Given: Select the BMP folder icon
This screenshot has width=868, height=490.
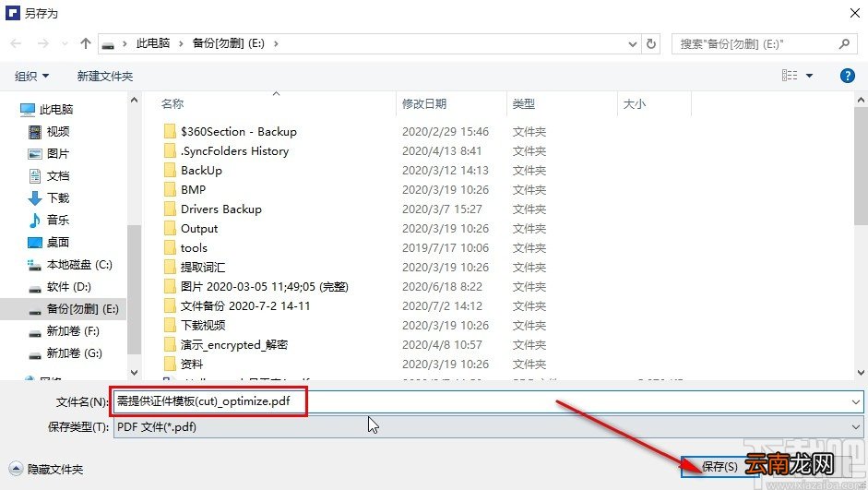Looking at the screenshot, I should [170, 189].
